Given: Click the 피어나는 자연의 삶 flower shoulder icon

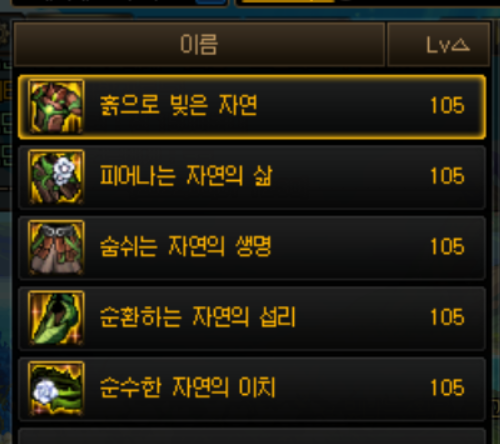Looking at the screenshot, I should tap(56, 177).
